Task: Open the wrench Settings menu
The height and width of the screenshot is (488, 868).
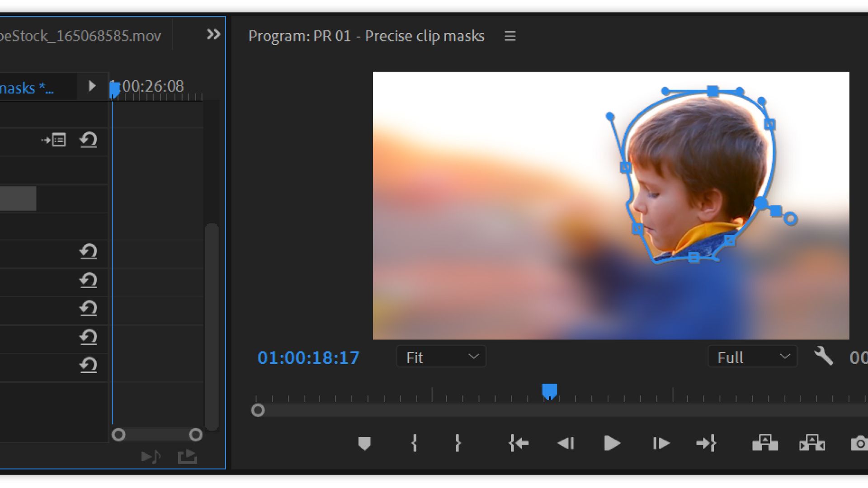Action: click(823, 357)
